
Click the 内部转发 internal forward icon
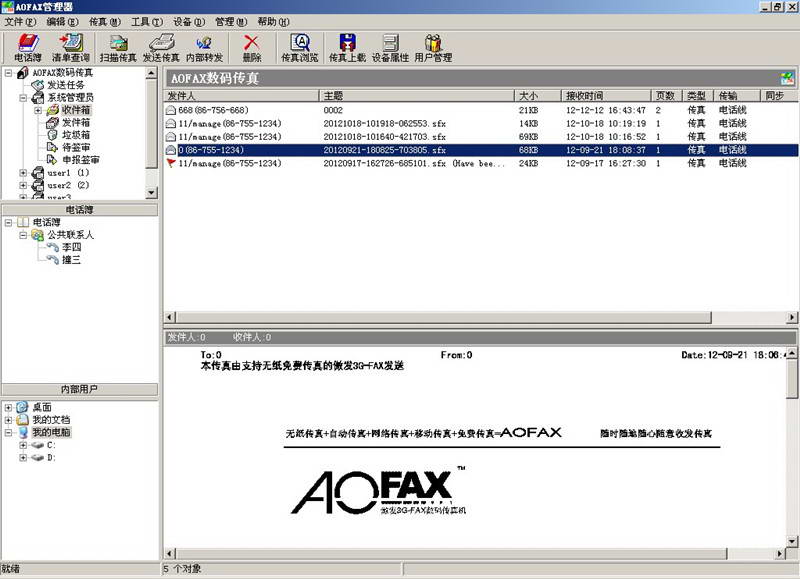204,48
